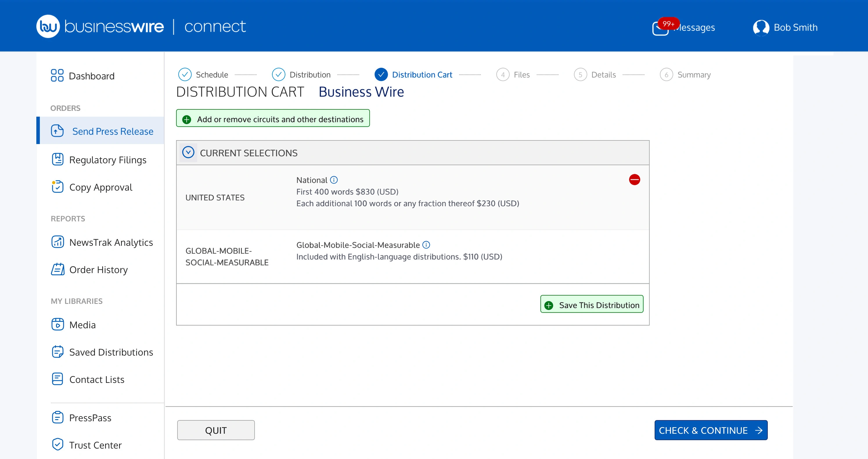This screenshot has height=459, width=868.
Task: Click the Media play icon
Action: click(x=57, y=324)
